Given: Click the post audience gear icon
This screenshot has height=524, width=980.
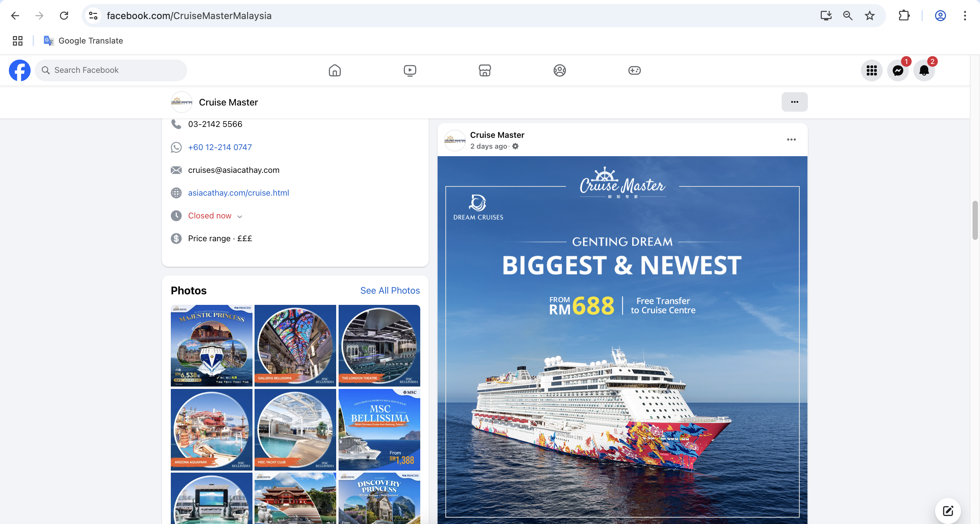Looking at the screenshot, I should 515,146.
